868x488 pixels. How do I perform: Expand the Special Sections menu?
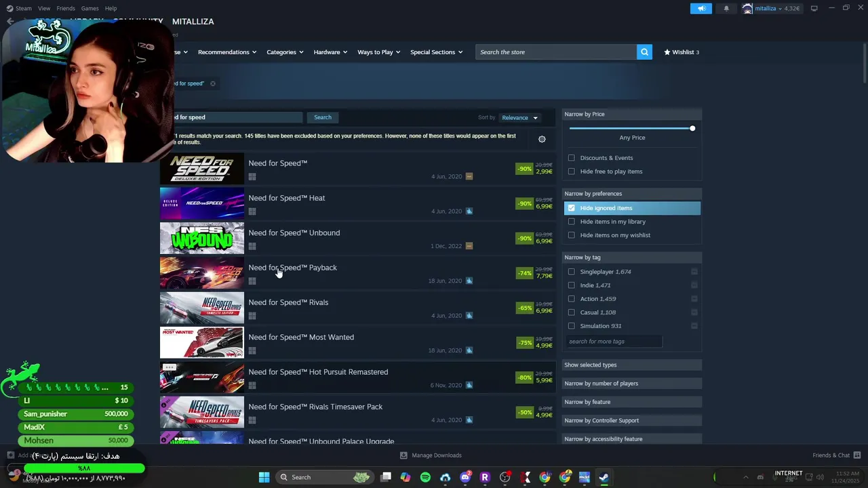point(436,52)
